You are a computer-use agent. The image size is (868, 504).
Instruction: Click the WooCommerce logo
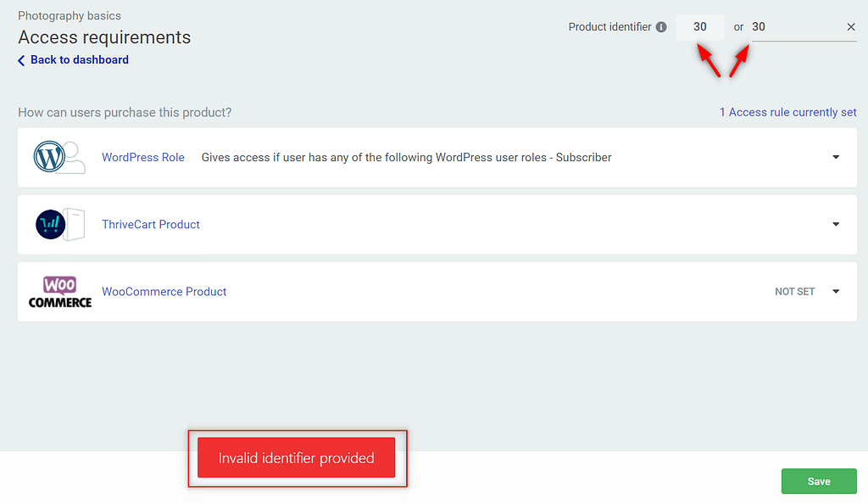pos(60,292)
